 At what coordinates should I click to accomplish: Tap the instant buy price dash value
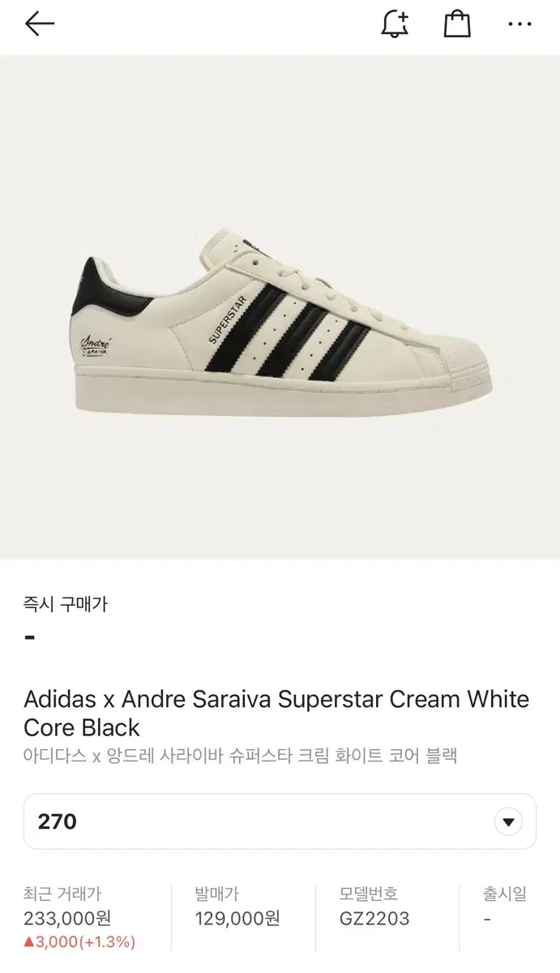(x=30, y=637)
